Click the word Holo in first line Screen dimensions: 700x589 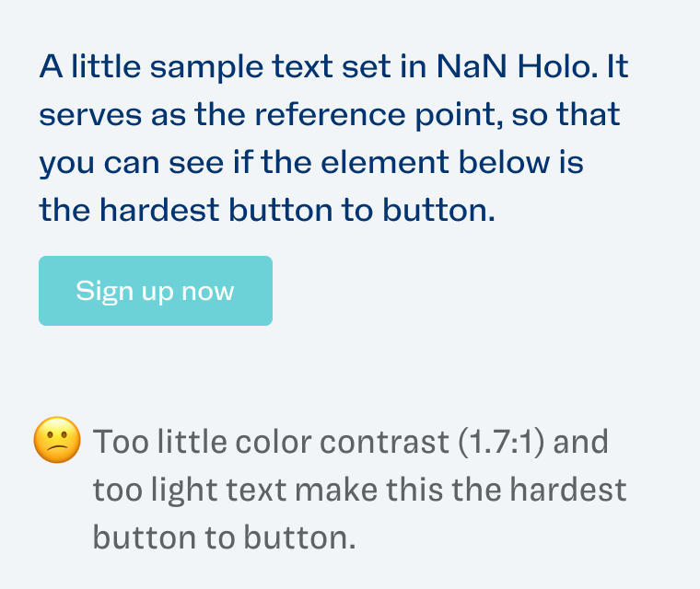(557, 66)
